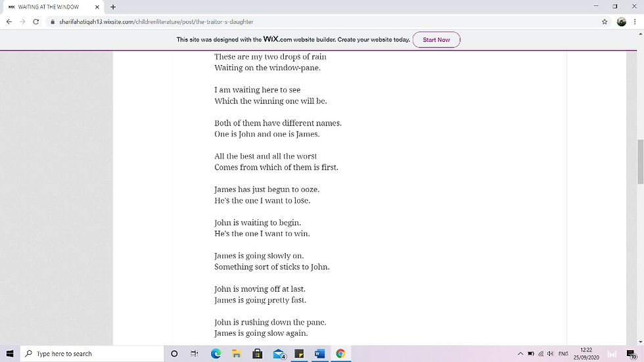
Task: Click line 'Which the winning one will be.'
Action: [271, 101]
